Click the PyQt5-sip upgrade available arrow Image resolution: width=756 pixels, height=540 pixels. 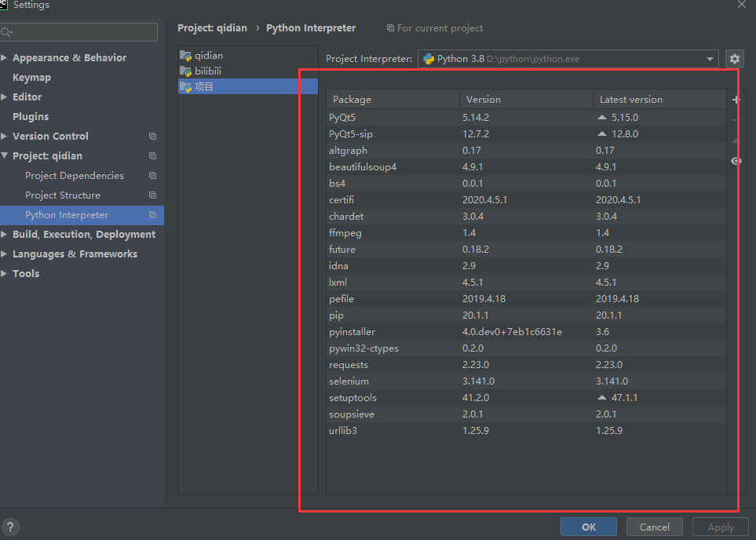601,133
